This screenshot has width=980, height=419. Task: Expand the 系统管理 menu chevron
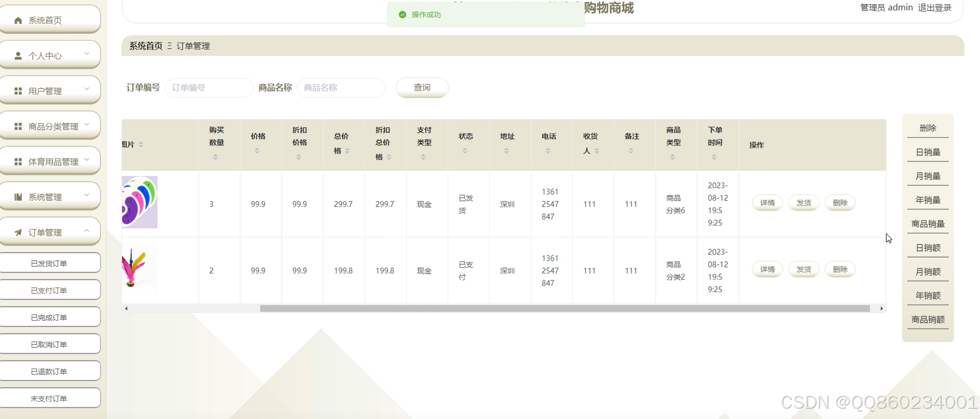coord(87,195)
